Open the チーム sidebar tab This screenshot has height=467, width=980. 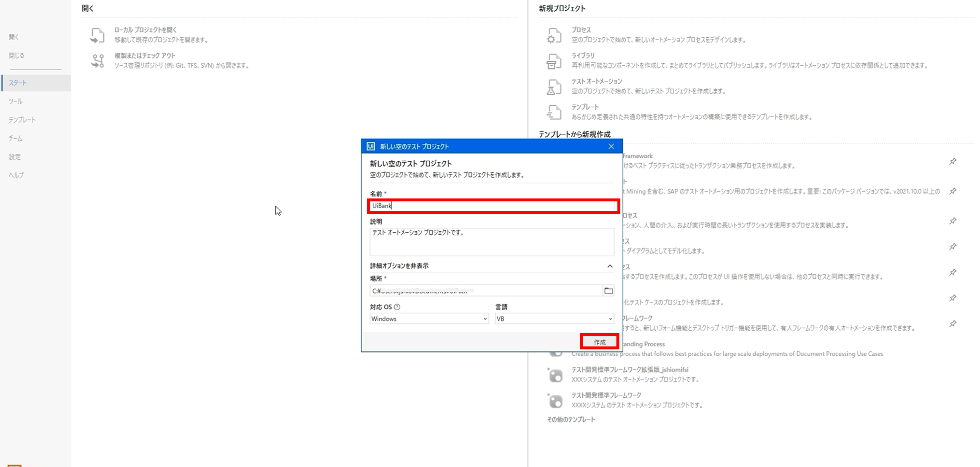(16, 138)
